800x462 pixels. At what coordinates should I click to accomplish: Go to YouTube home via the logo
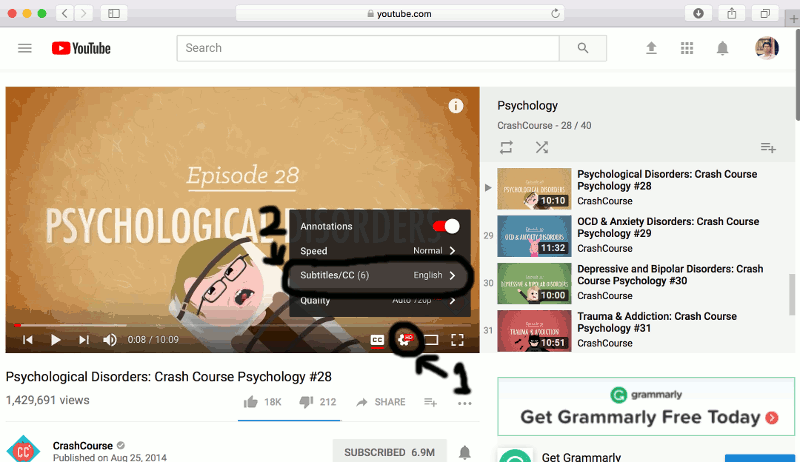click(x=81, y=48)
